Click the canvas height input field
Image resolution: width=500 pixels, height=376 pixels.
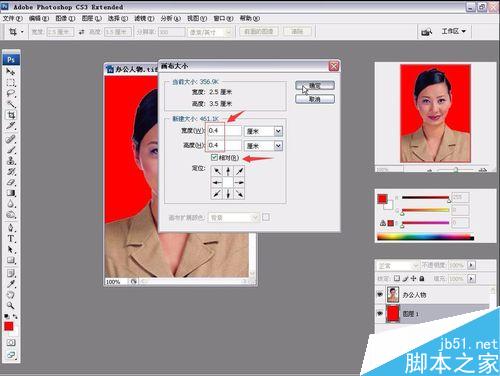click(x=224, y=145)
